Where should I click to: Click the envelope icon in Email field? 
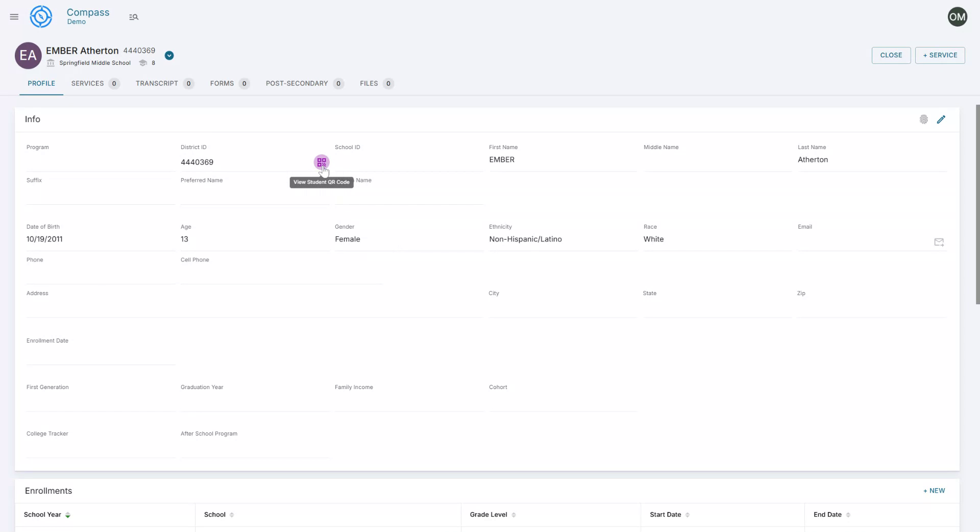939,242
